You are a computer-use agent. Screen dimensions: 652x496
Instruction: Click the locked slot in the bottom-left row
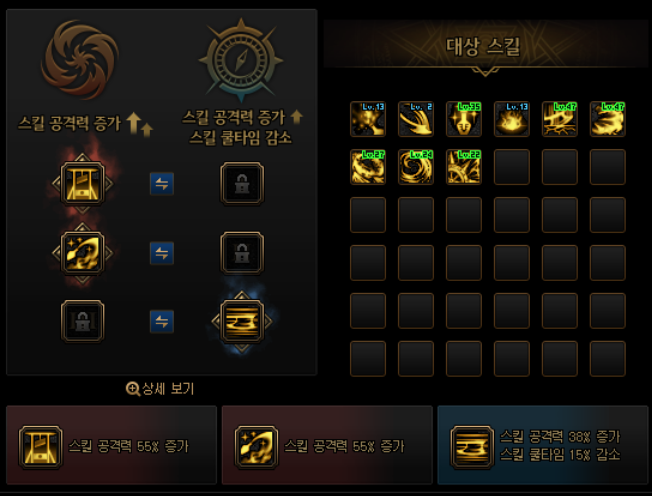(82, 321)
